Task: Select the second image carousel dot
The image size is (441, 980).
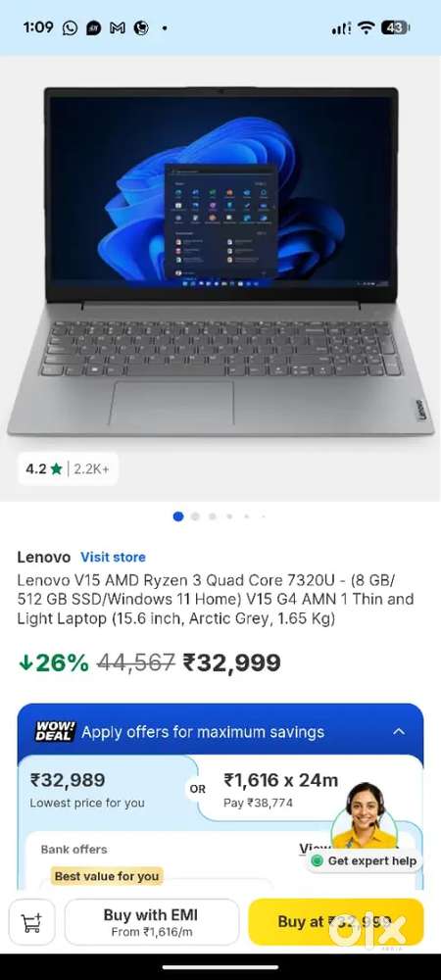Action: 195,516
